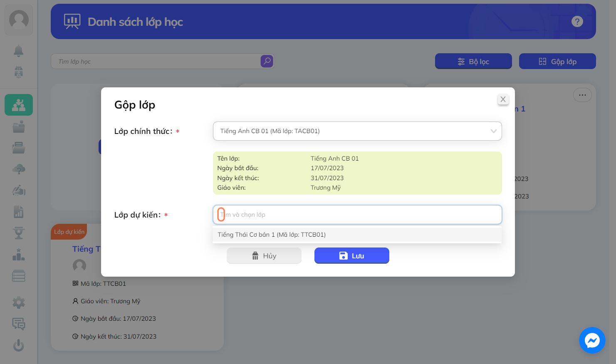The height and width of the screenshot is (364, 616).
Task: Open the user profile avatar in sidebar
Action: (x=19, y=20)
